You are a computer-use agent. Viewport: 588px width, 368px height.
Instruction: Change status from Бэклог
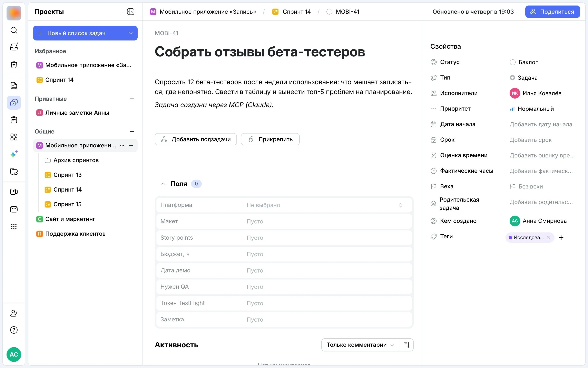click(524, 62)
